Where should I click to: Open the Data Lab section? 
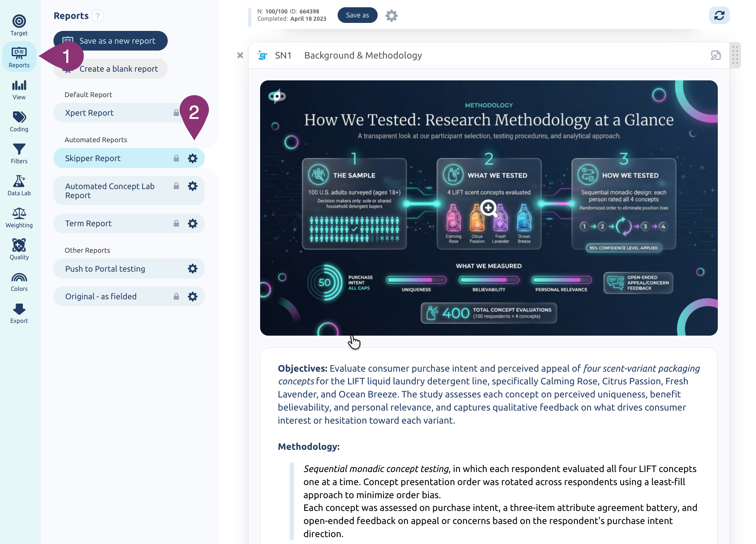pyautogui.click(x=19, y=186)
